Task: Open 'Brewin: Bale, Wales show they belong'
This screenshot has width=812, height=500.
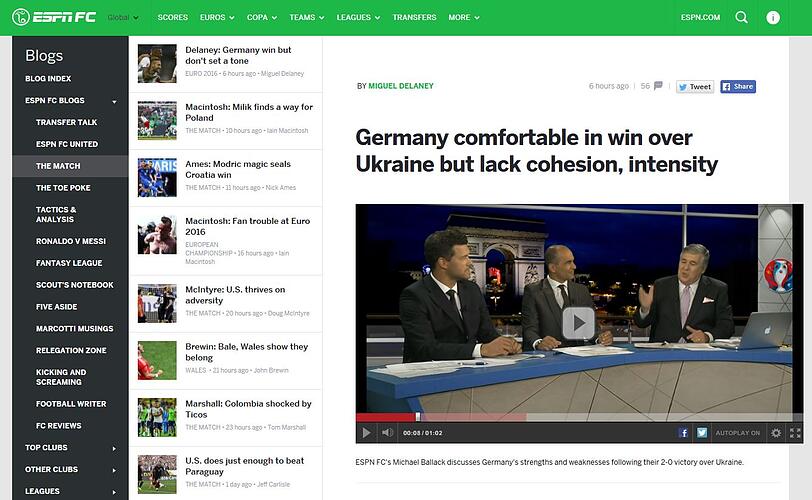Action: [x=246, y=352]
